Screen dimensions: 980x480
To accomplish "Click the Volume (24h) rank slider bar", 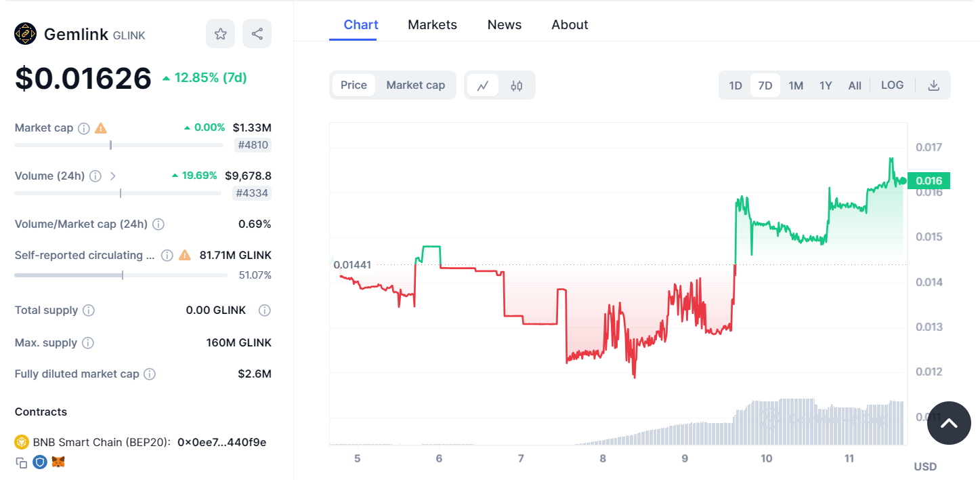I will [118, 193].
